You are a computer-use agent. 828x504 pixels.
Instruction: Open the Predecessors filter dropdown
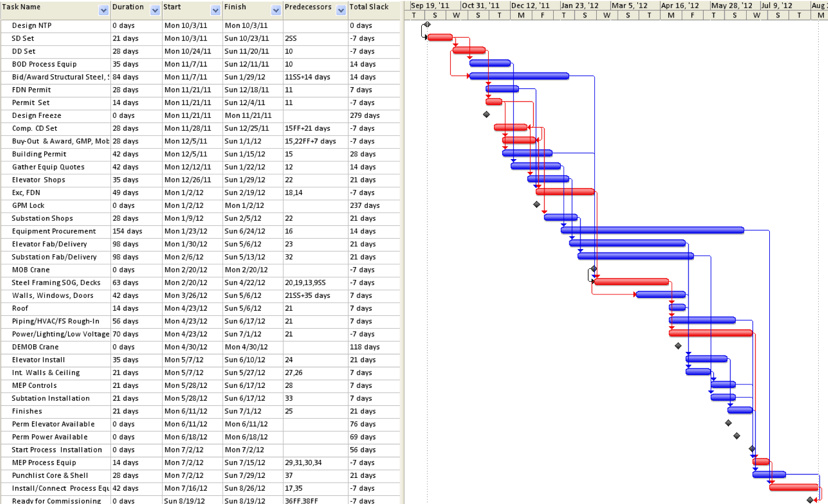(x=341, y=9)
